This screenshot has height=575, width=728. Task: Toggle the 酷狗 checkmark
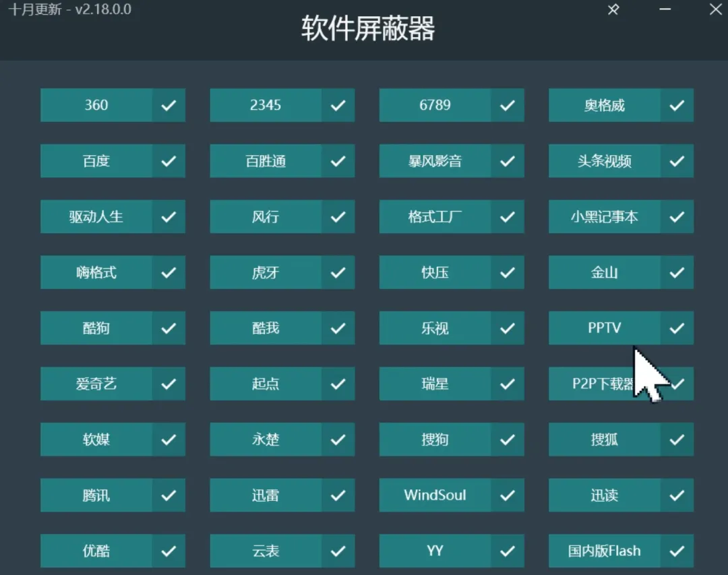click(x=169, y=328)
